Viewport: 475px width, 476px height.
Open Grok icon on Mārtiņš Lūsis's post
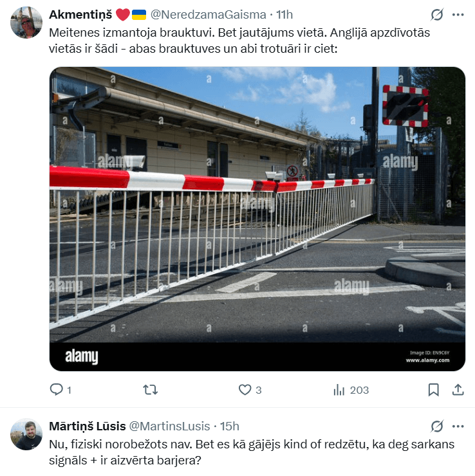pyautogui.click(x=437, y=426)
